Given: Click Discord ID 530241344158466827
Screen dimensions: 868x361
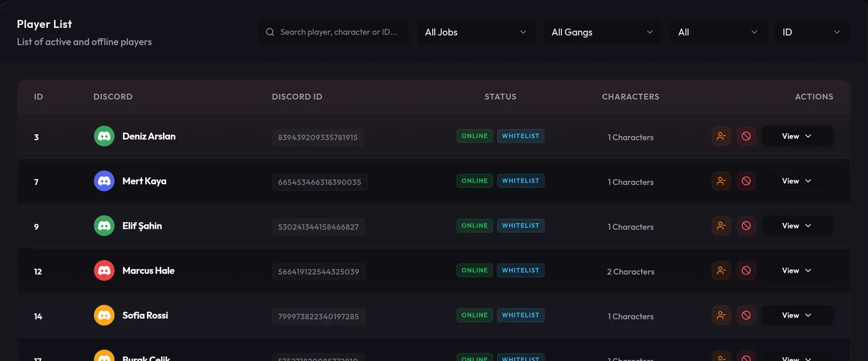Looking at the screenshot, I should [x=319, y=227].
